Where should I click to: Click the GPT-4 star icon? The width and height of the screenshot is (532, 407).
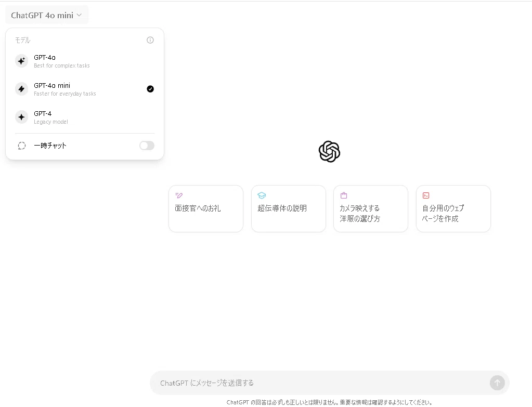(21, 117)
